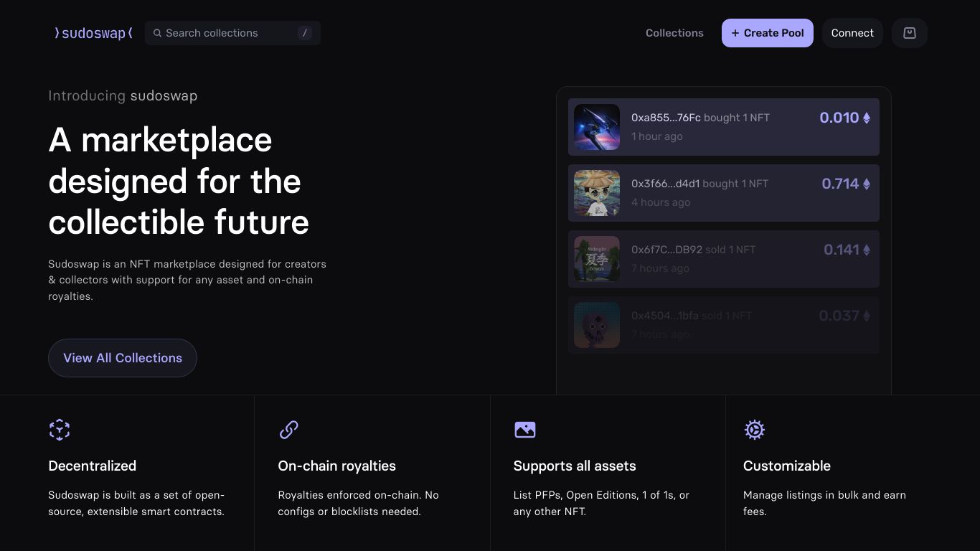The height and width of the screenshot is (551, 980).
Task: Click 'Manage listings in bulk' description
Action: pos(824,503)
